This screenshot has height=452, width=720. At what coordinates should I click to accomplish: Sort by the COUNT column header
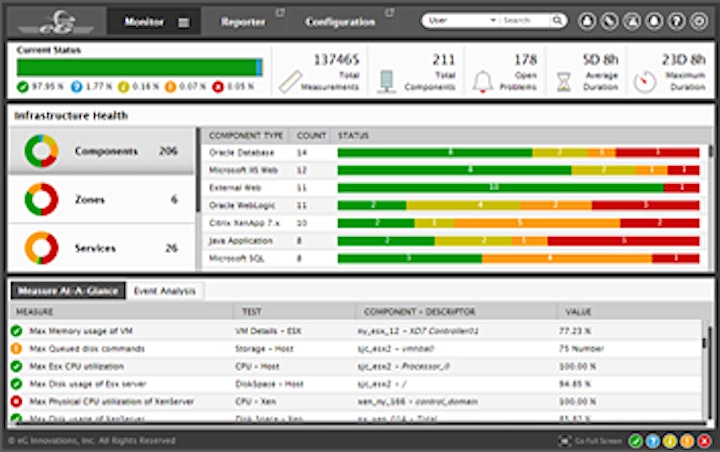tap(311, 136)
